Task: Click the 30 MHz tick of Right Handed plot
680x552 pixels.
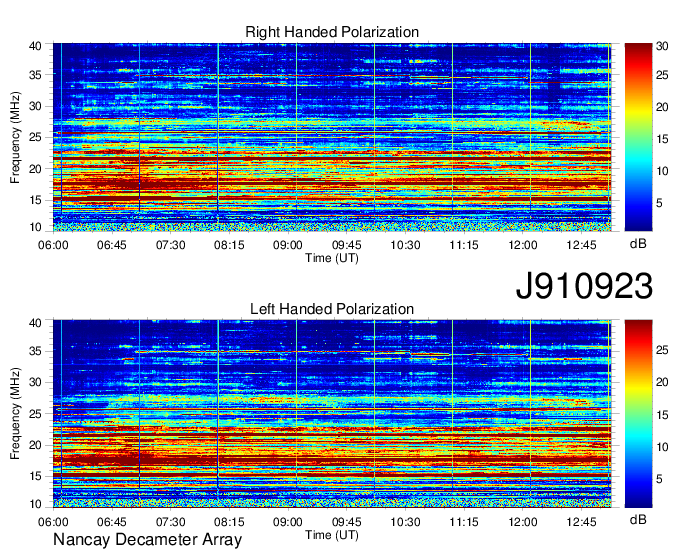Action: (x=35, y=106)
